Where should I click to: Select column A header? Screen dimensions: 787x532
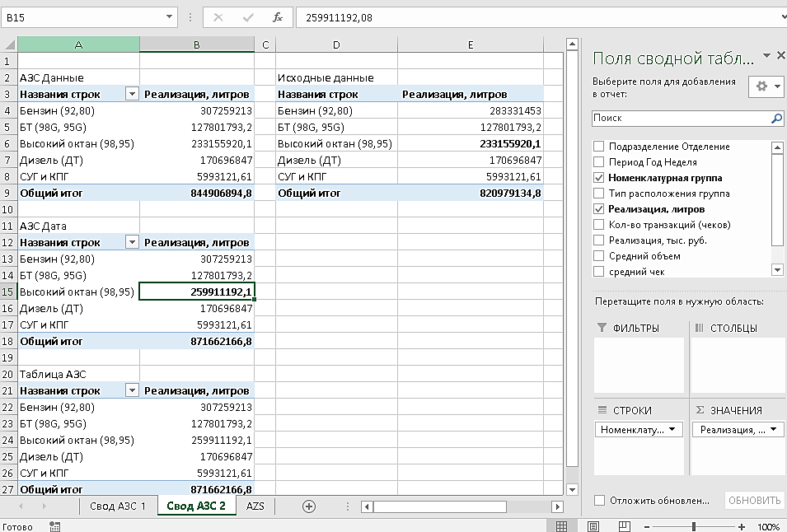(x=78, y=44)
